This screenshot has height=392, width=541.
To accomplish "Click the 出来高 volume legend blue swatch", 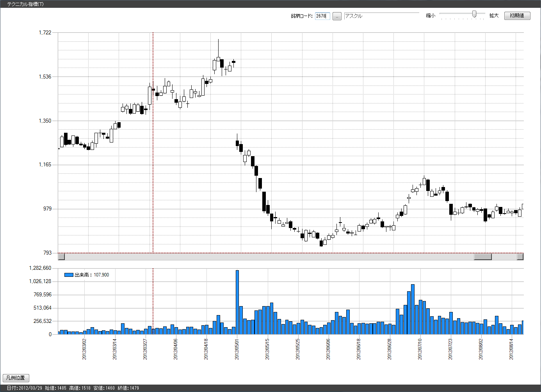I will coord(69,275).
